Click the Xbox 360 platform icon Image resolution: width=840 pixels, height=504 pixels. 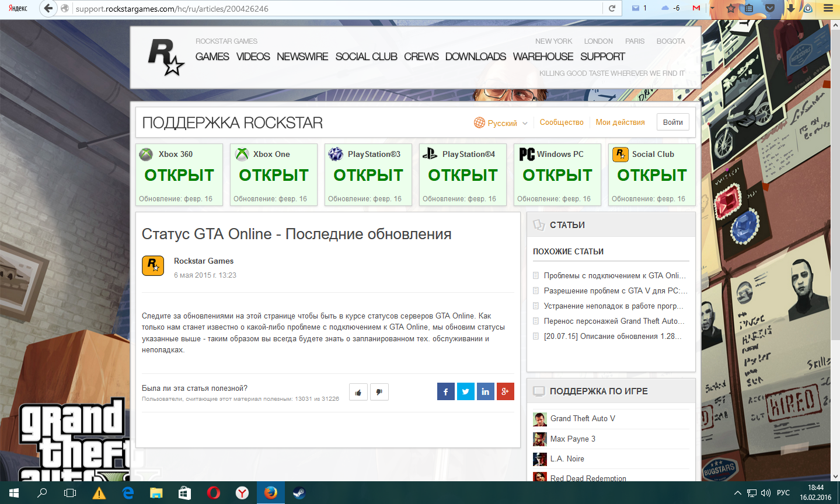[146, 154]
